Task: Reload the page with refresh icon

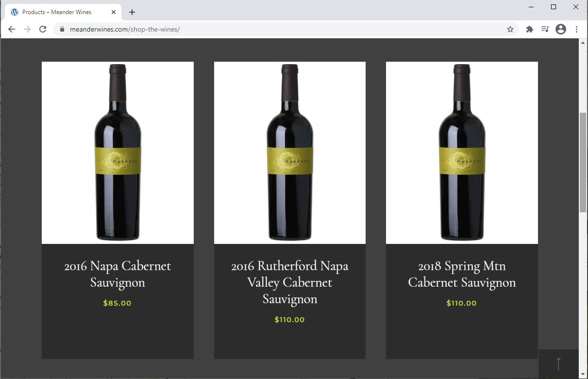Action: 43,29
